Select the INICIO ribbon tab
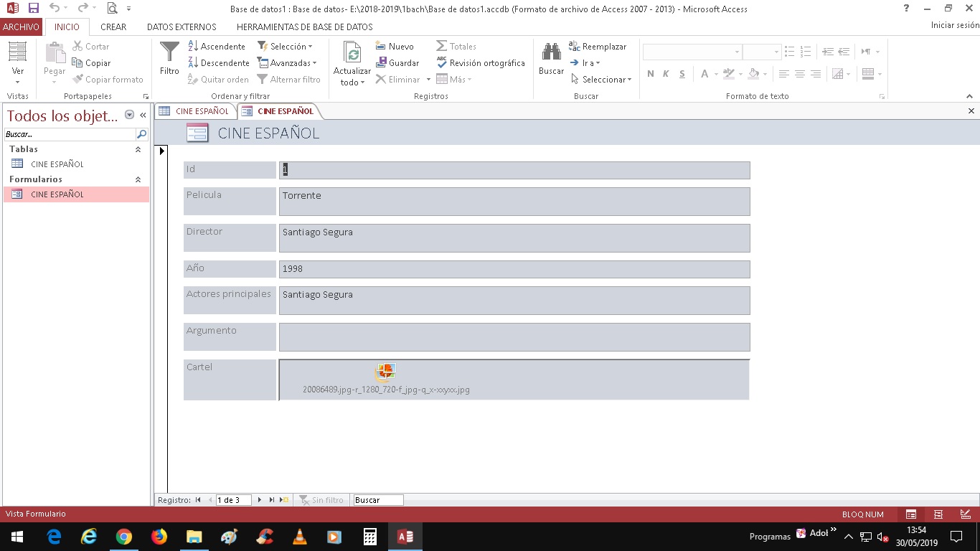 click(67, 27)
